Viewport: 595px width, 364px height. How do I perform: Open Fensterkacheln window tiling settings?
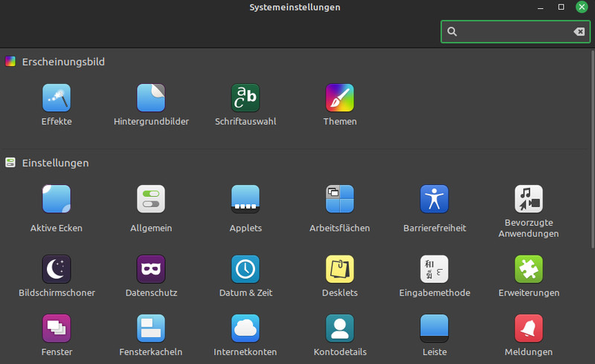pyautogui.click(x=151, y=328)
